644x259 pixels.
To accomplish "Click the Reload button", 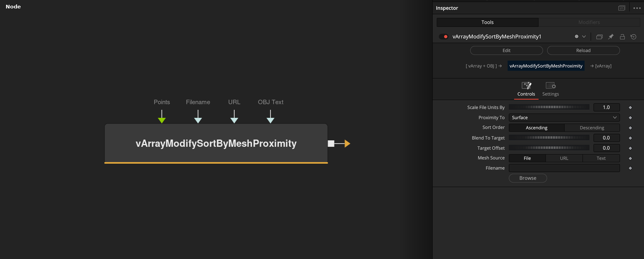I will click(x=583, y=50).
